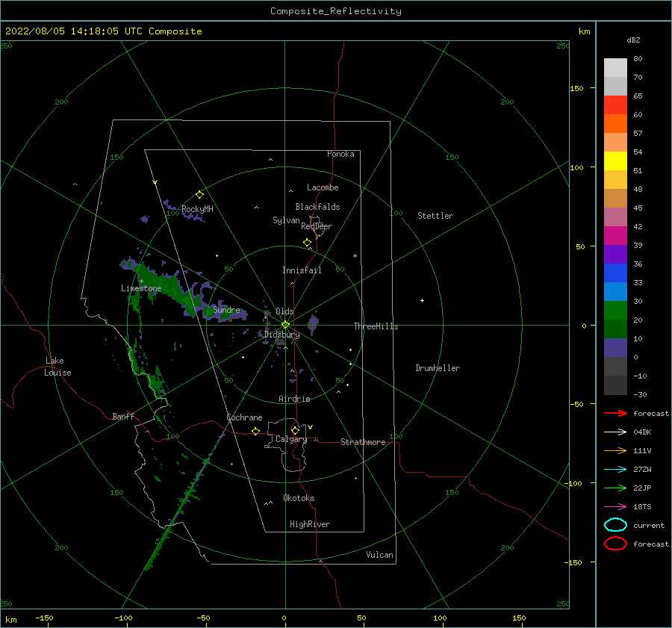
Task: Click the Innisfail label
Action: coord(302,270)
